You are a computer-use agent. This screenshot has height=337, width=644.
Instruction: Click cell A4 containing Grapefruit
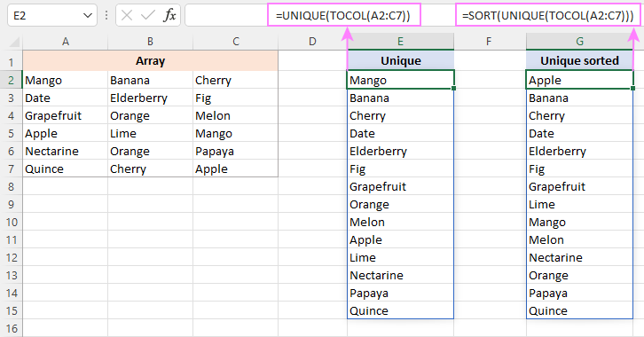tap(66, 116)
